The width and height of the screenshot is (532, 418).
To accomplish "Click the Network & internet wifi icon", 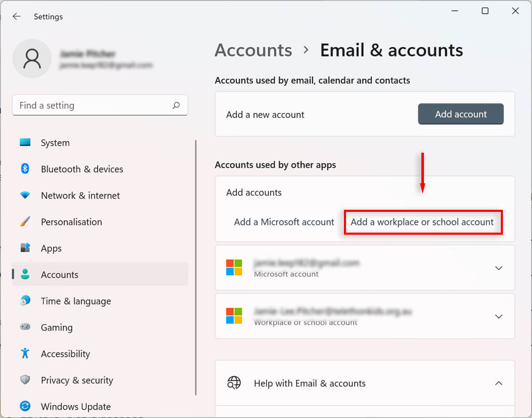I will coord(25,195).
